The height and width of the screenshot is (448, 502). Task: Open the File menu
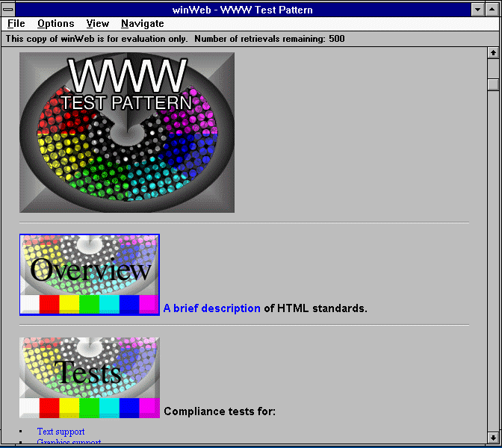click(x=16, y=24)
